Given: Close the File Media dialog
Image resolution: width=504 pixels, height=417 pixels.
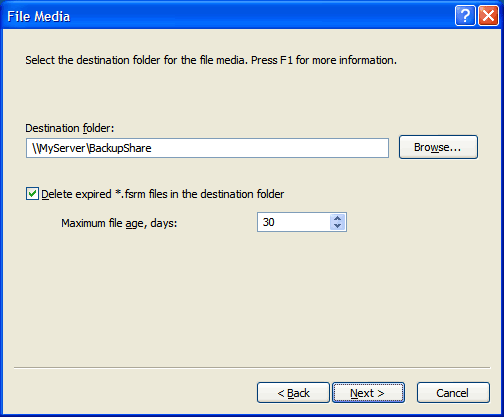Looking at the screenshot, I should (x=488, y=15).
